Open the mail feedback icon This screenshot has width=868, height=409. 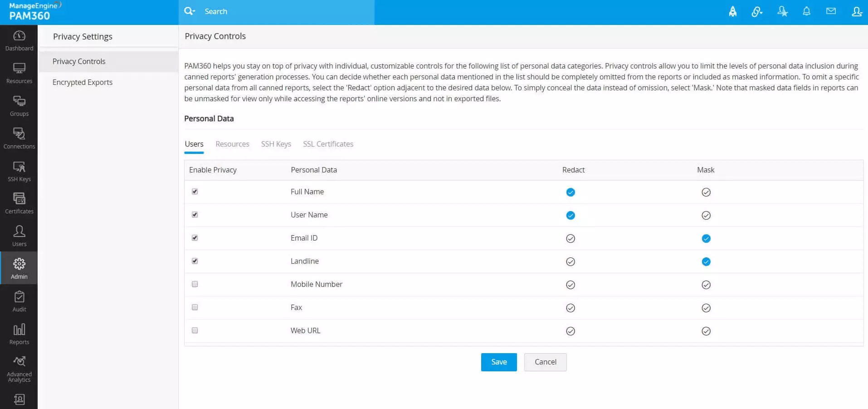pos(831,11)
